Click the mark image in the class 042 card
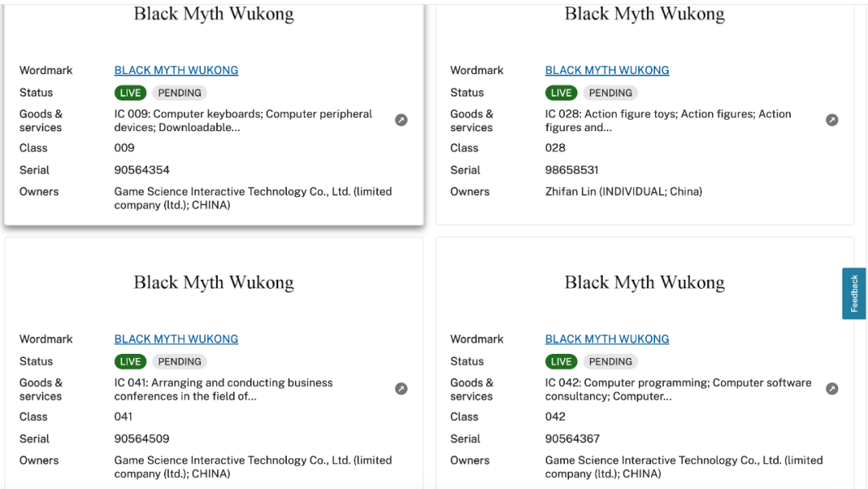 pyautogui.click(x=645, y=282)
